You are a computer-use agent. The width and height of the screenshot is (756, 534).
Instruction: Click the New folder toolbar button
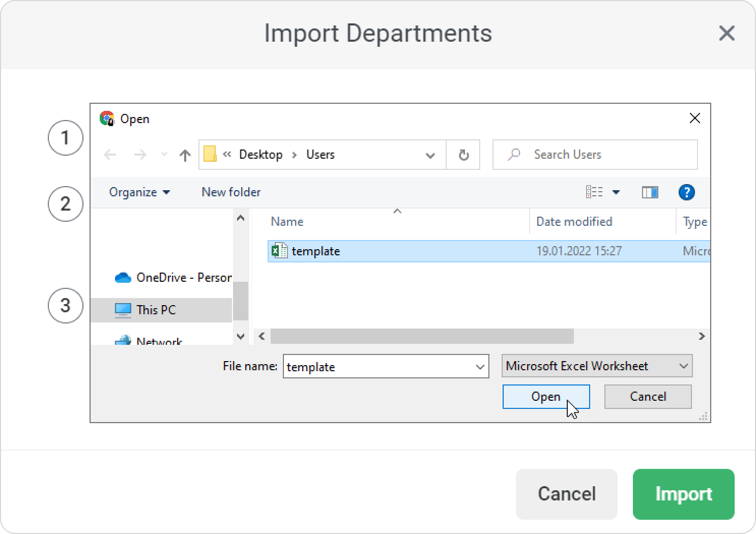pos(231,192)
